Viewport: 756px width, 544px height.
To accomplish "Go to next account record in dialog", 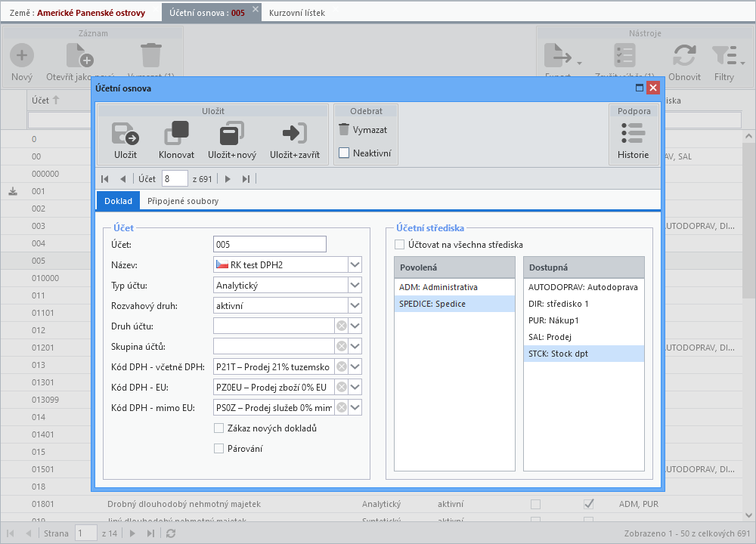I will click(228, 179).
